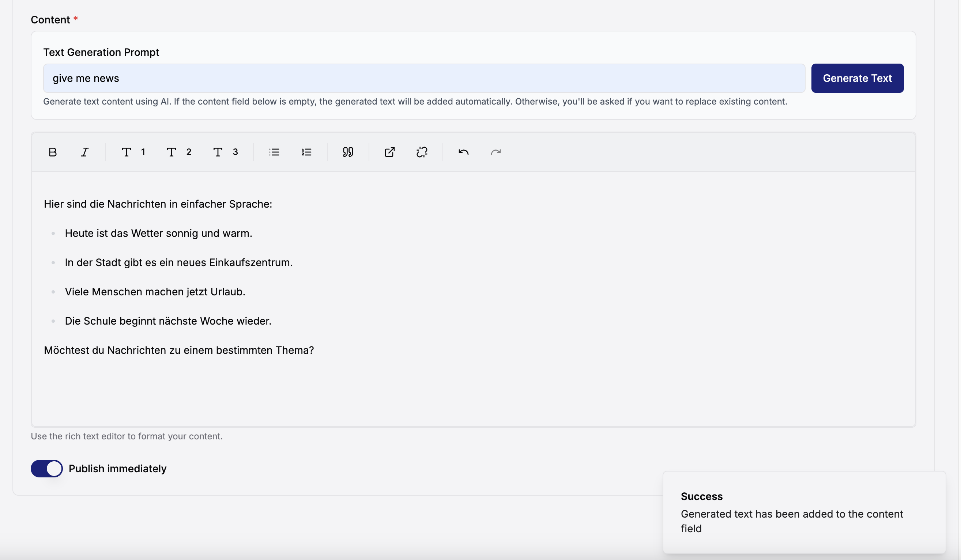
Task: Redo the last edit
Action: (x=495, y=152)
